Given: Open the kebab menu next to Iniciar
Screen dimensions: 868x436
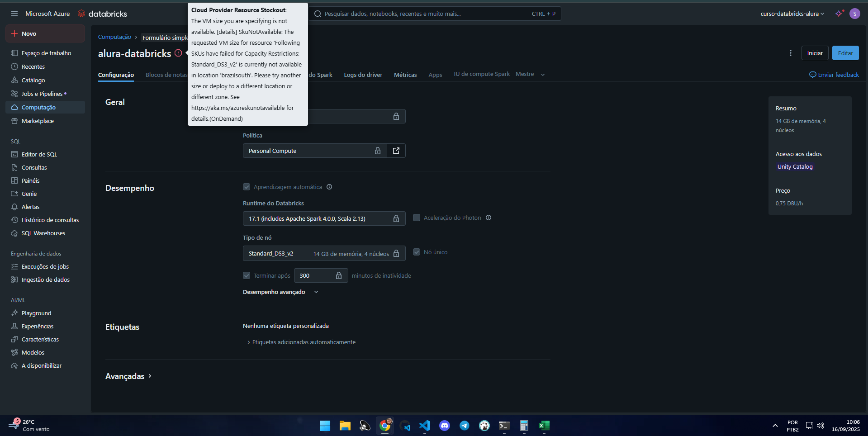Looking at the screenshot, I should 790,53.
